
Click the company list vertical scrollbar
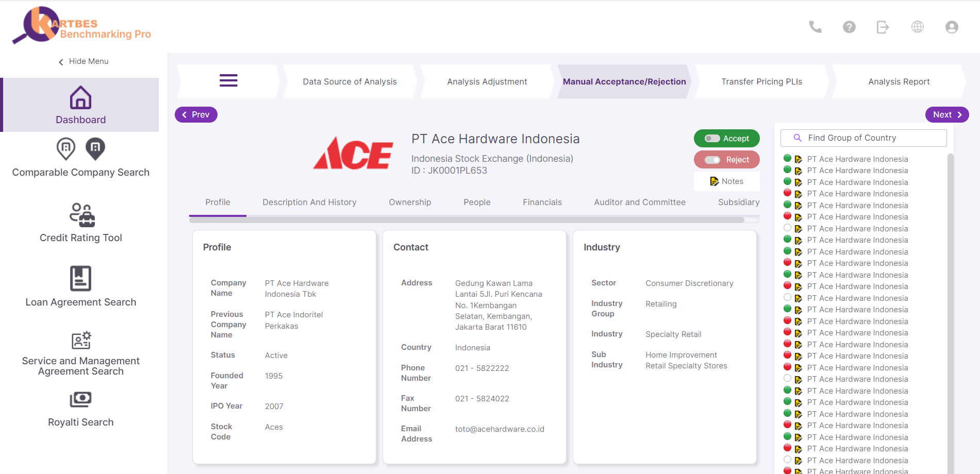click(951, 313)
